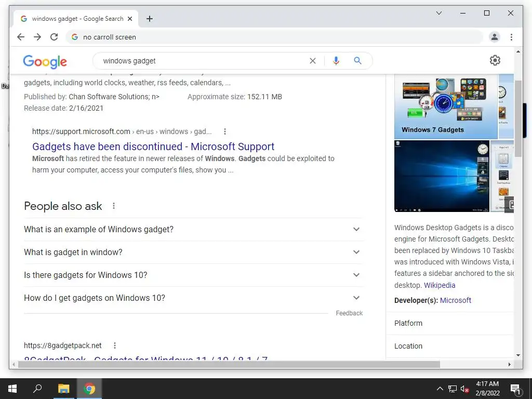Image resolution: width=532 pixels, height=399 pixels.
Task: Click 'Release date: 2/16/2021' text
Action: 63,108
